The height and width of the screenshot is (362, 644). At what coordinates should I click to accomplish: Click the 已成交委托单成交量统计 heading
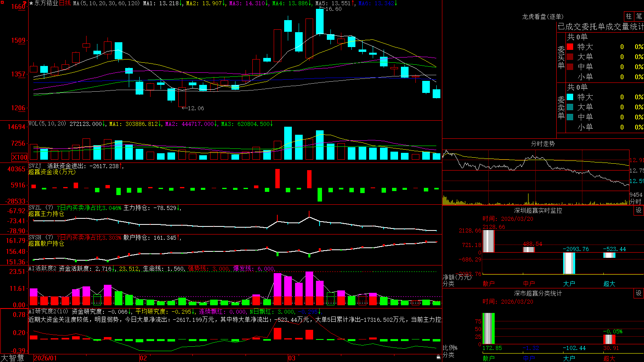coord(601,27)
